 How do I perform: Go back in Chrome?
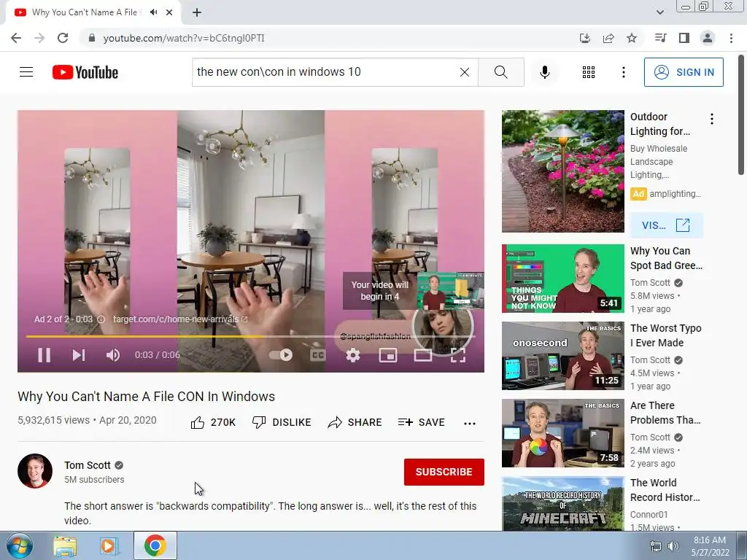pos(16,38)
